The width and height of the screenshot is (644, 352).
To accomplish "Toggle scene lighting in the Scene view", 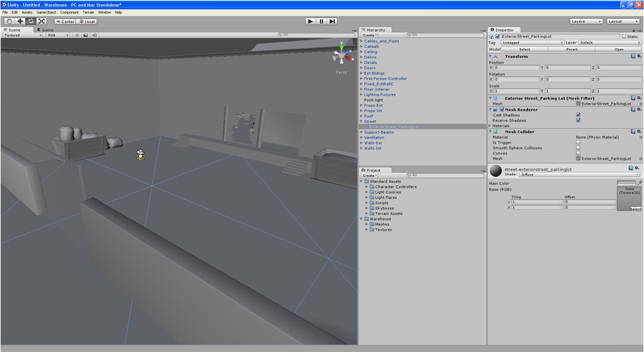I will click(77, 35).
